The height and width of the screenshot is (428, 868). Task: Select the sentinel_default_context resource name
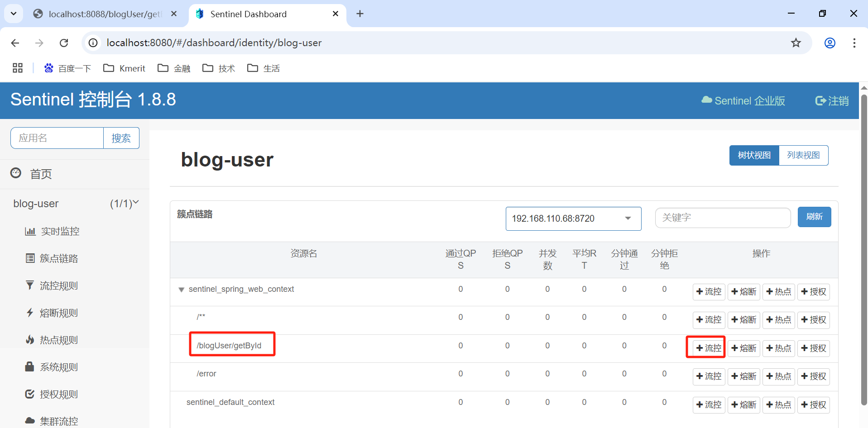[230, 402]
